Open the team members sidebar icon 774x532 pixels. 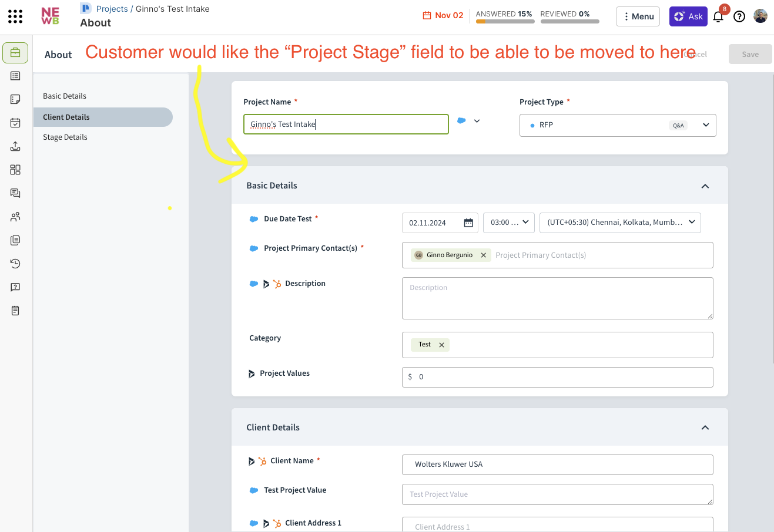pyautogui.click(x=15, y=217)
